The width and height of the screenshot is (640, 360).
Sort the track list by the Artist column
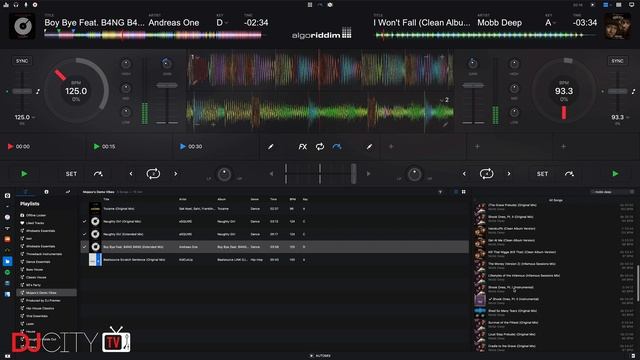click(182, 199)
